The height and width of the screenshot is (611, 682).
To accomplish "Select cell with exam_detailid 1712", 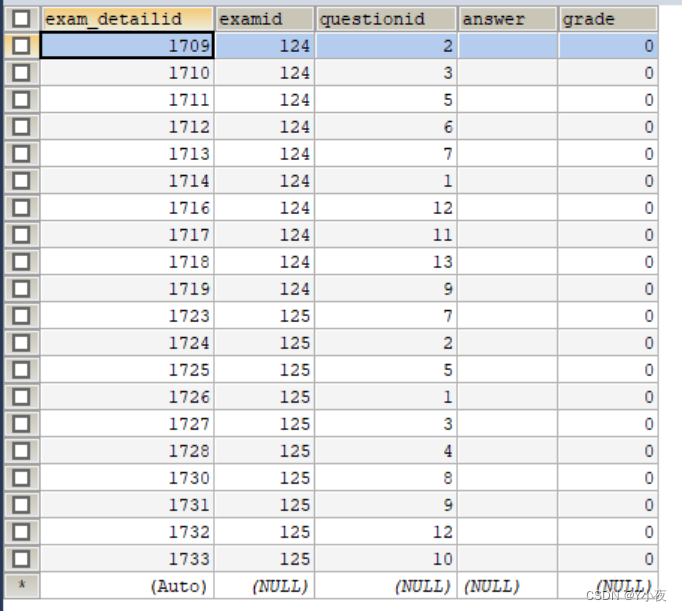I will (x=127, y=127).
